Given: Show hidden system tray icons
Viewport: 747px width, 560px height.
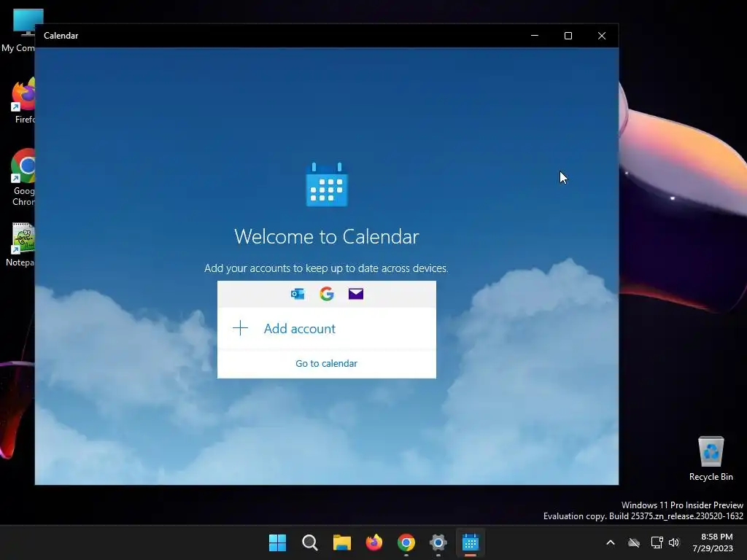Looking at the screenshot, I should point(611,542).
